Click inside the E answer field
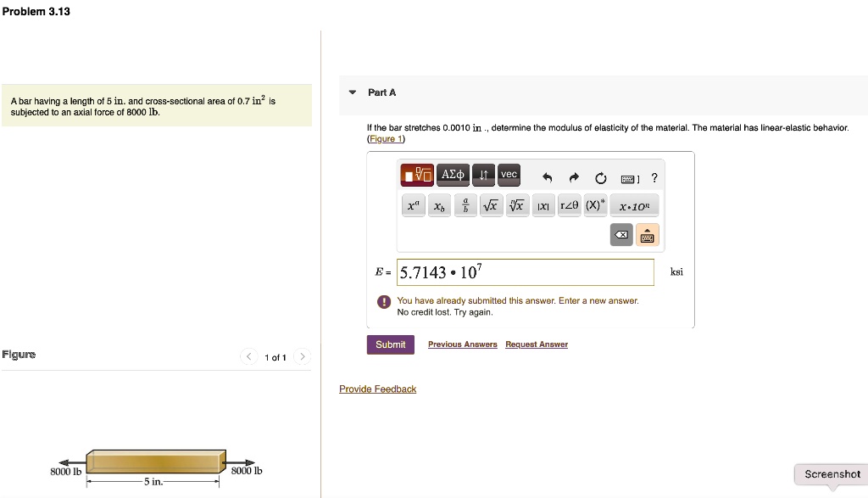 coord(526,271)
